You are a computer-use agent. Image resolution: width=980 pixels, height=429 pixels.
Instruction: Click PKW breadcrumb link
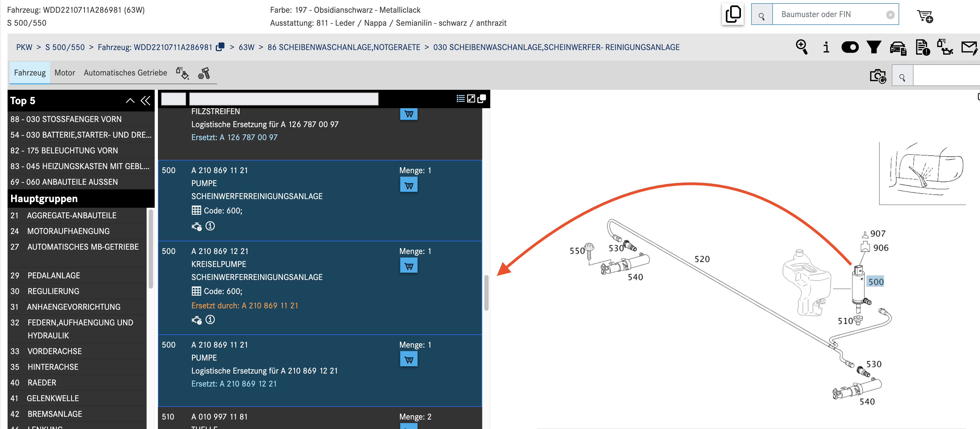tap(24, 47)
